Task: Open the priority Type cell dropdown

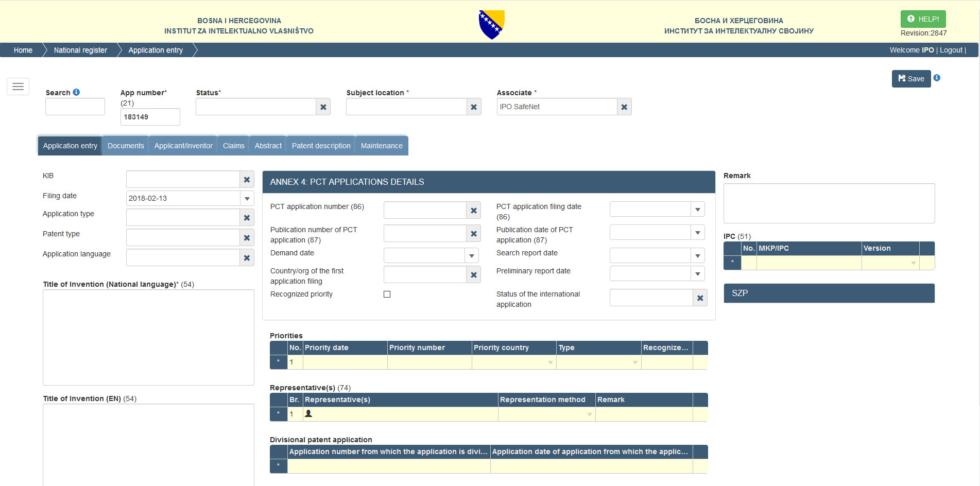Action: pyautogui.click(x=635, y=362)
